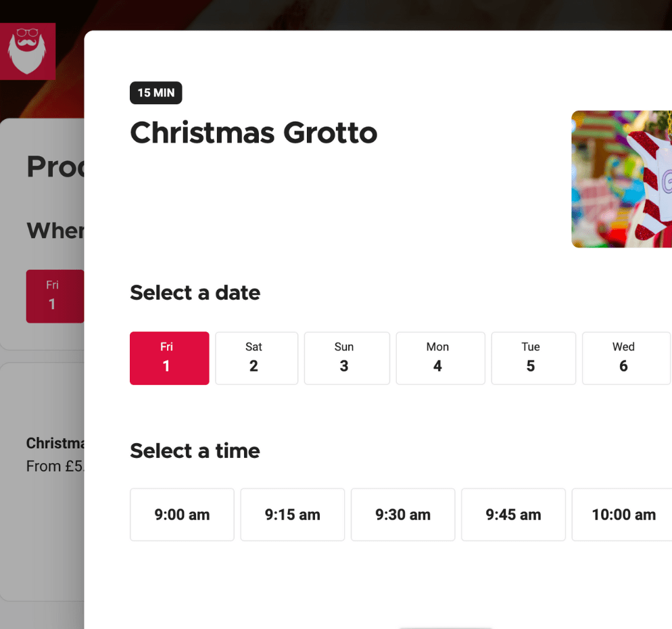Image resolution: width=672 pixels, height=629 pixels.
Task: Click the Select a date heading
Action: coord(195,293)
